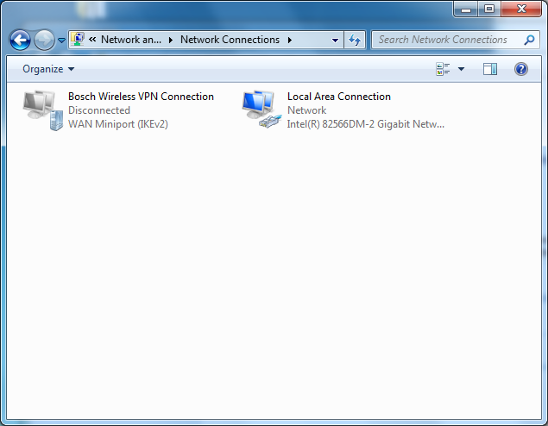This screenshot has width=548, height=426.
Task: Select the Local Area Connection icon
Action: (x=262, y=109)
